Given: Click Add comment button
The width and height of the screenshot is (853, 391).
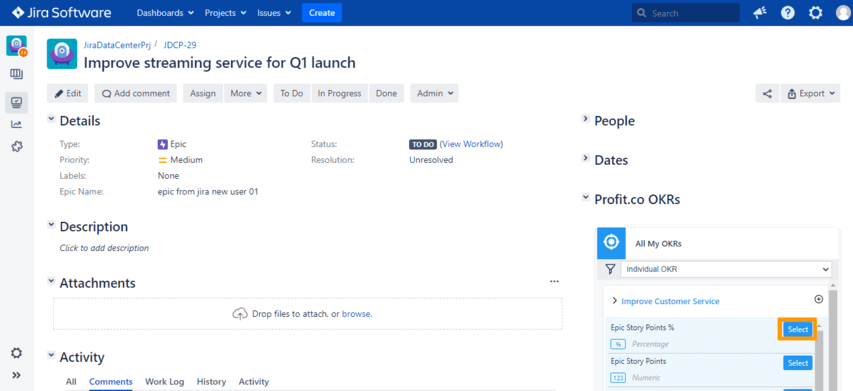Looking at the screenshot, I should pos(135,94).
